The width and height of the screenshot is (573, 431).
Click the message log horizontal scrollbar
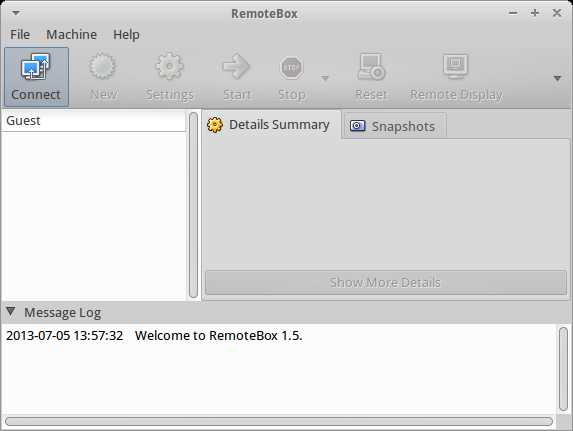pyautogui.click(x=279, y=421)
